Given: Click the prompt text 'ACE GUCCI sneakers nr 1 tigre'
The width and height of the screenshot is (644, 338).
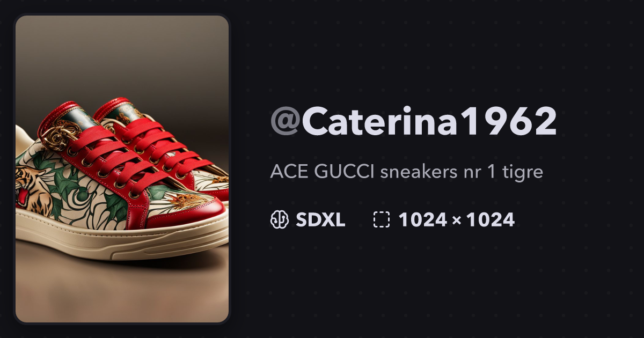Looking at the screenshot, I should coord(407,172).
